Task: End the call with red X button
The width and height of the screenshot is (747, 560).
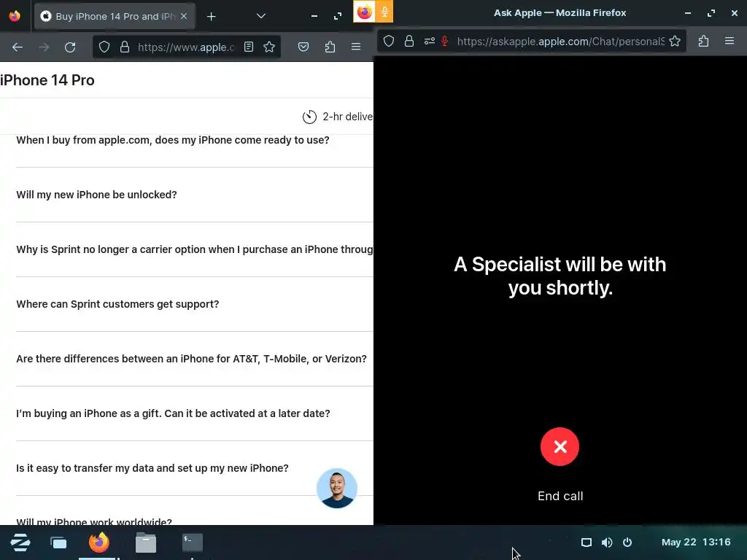Action: 560,447
